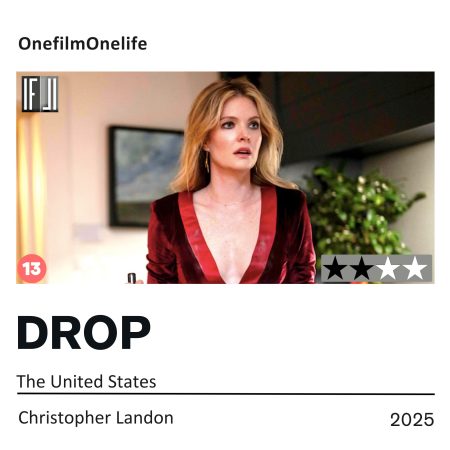
Task: Click the dark cabinet above the plant
Action: (353, 113)
